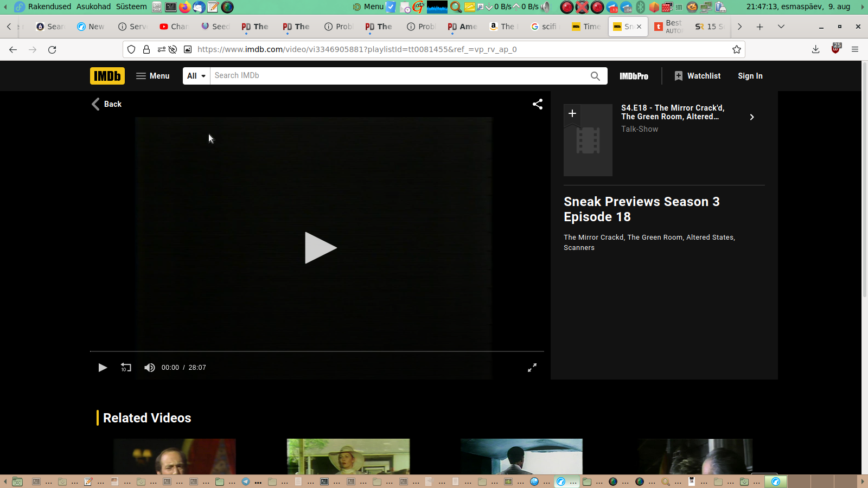
Task: Open the S4.E18 episode chevron arrow
Action: [x=751, y=117]
